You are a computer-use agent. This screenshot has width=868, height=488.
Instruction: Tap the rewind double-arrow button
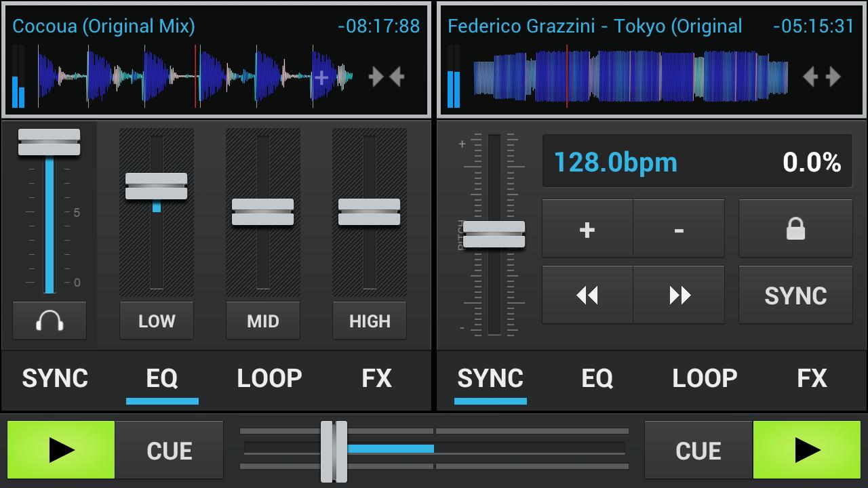point(587,295)
